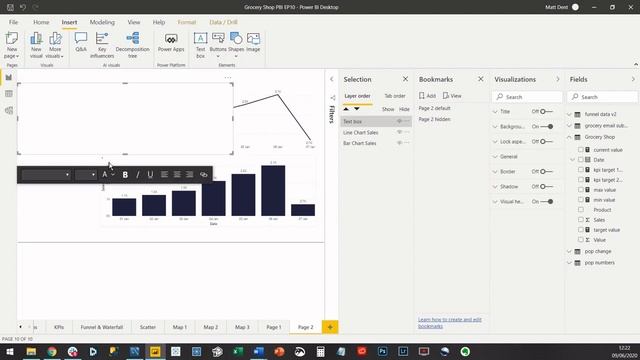This screenshot has height=360, width=640.
Task: Open the Shapes menu
Action: click(x=236, y=45)
